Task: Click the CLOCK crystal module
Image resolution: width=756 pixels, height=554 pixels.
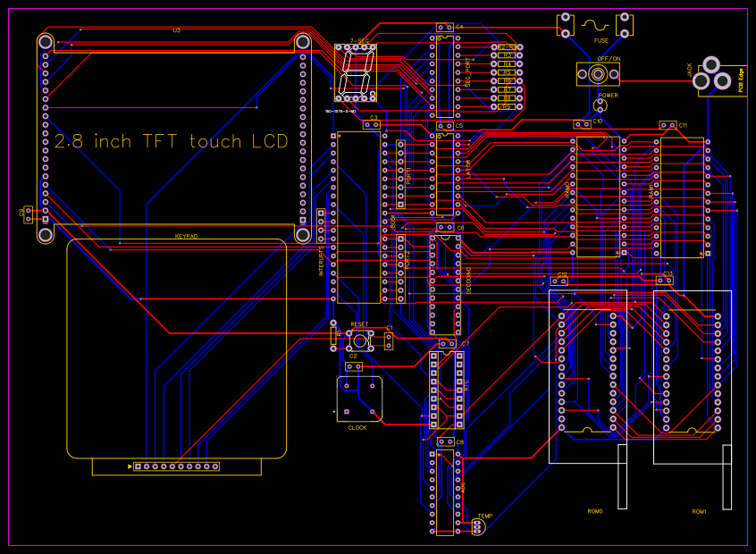Action: click(357, 400)
